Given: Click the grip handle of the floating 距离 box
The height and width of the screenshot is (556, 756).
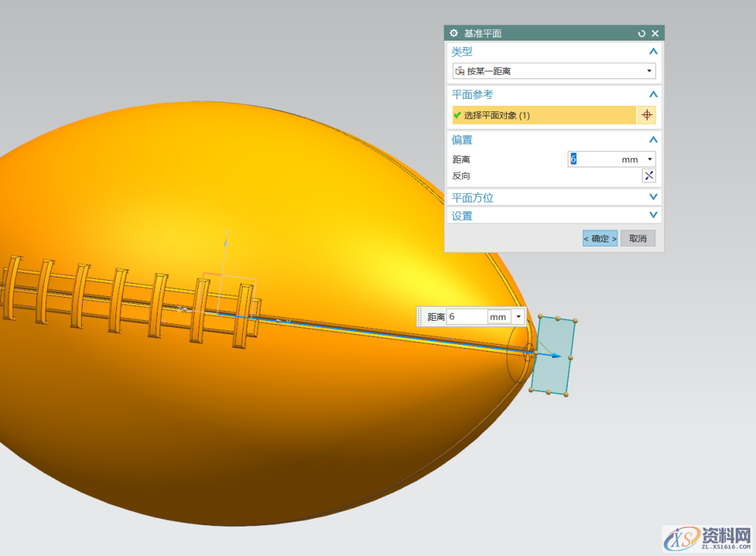Looking at the screenshot, I should [x=421, y=317].
